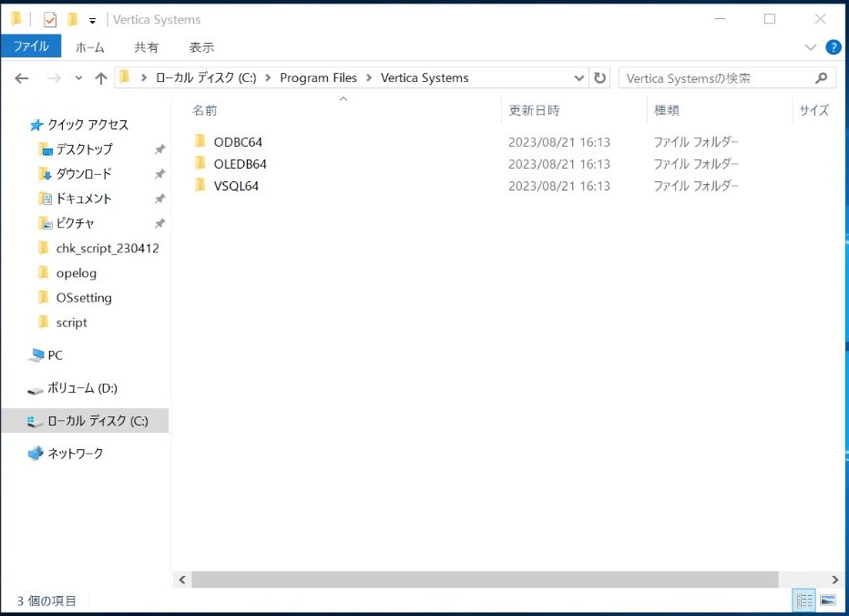Click the Up one level arrow
Screen dimensions: 849x616
pos(100,78)
